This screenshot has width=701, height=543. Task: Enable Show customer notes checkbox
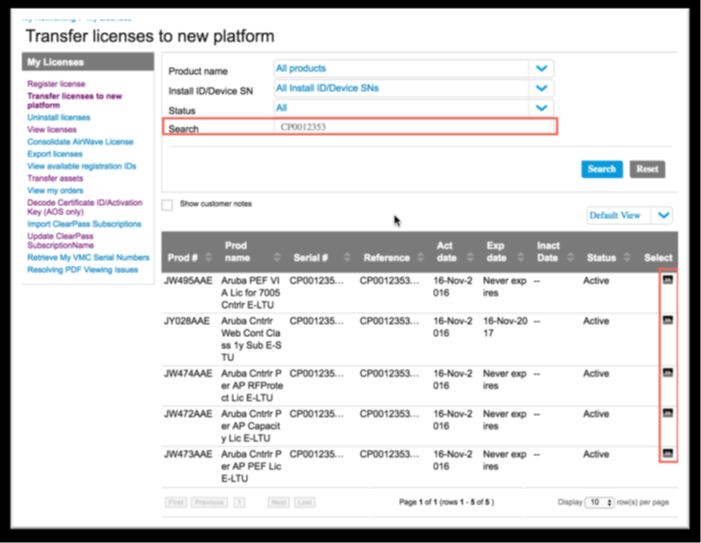click(x=167, y=205)
